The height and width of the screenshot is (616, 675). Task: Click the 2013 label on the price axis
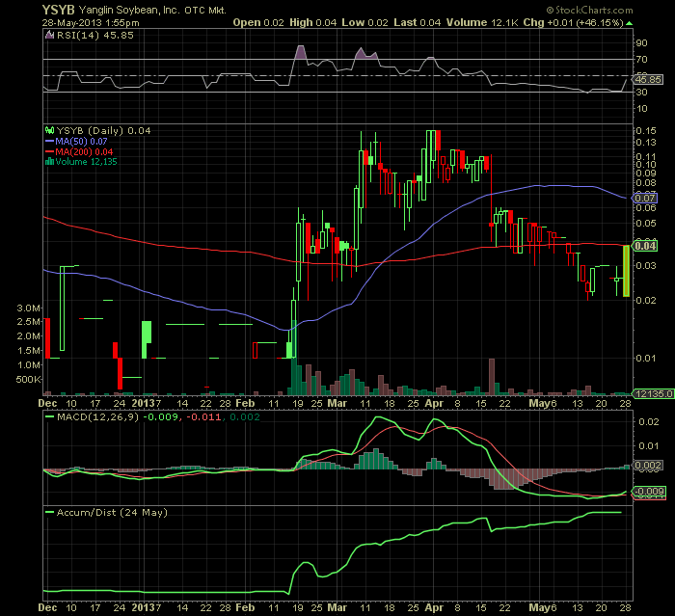144,403
